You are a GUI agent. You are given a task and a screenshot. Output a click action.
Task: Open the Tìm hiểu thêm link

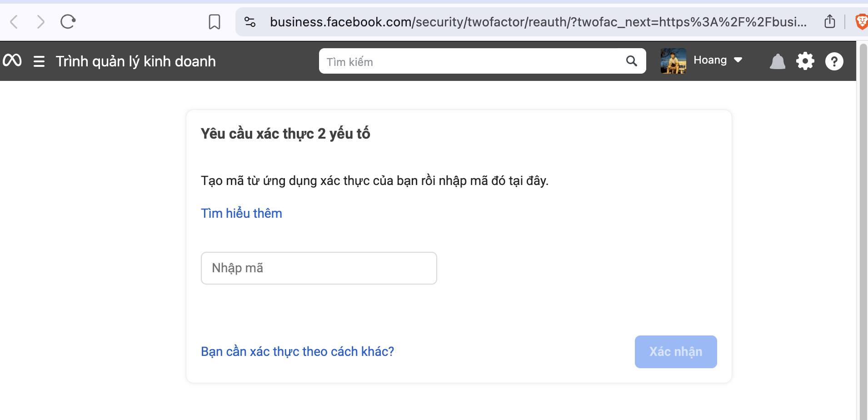(242, 213)
